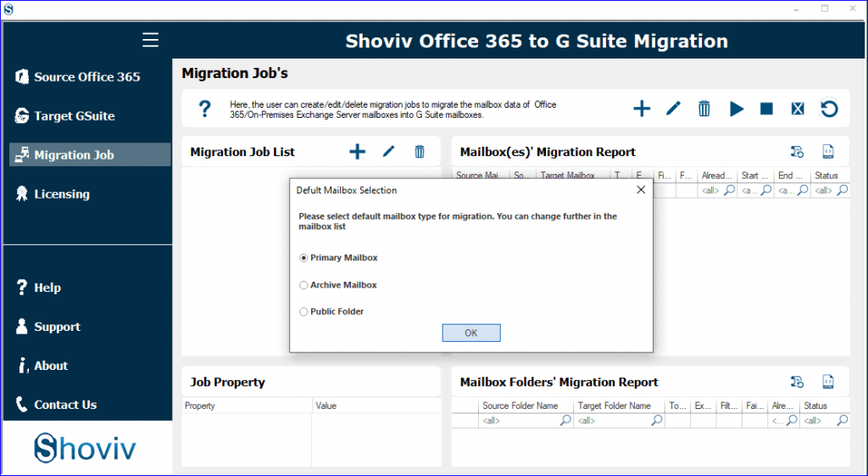Screen dimensions: 868x476
Task: Click the Alread... column header
Action: click(717, 175)
